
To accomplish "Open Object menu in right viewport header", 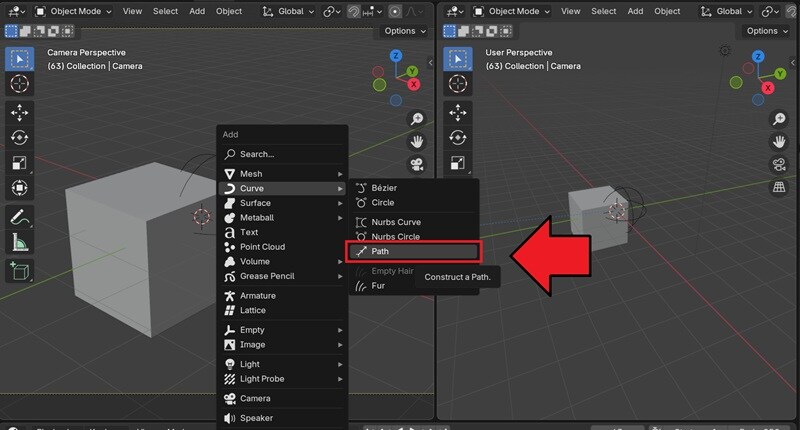I will [x=667, y=11].
